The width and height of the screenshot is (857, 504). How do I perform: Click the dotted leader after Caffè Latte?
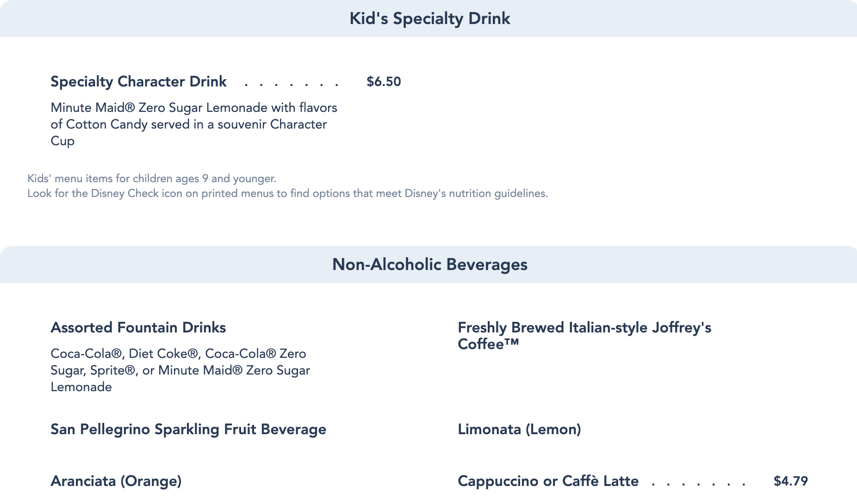698,483
